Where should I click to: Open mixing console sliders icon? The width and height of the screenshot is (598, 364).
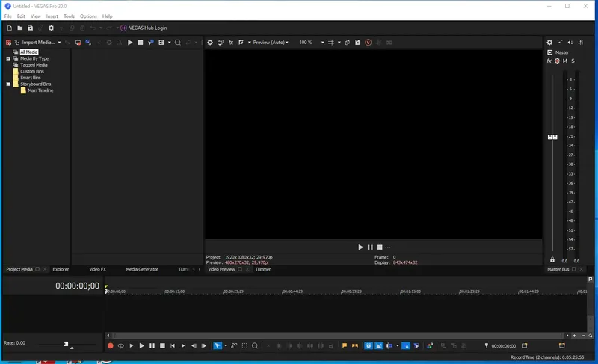(581, 43)
